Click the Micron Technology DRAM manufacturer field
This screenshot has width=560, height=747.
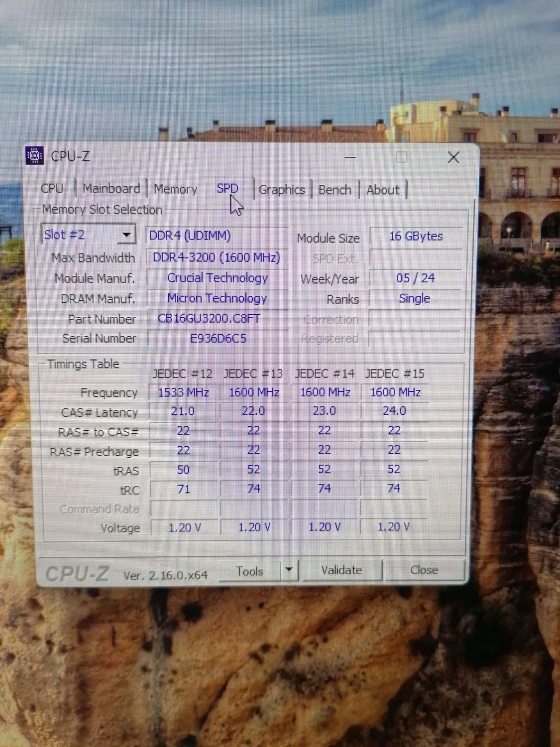coord(217,298)
